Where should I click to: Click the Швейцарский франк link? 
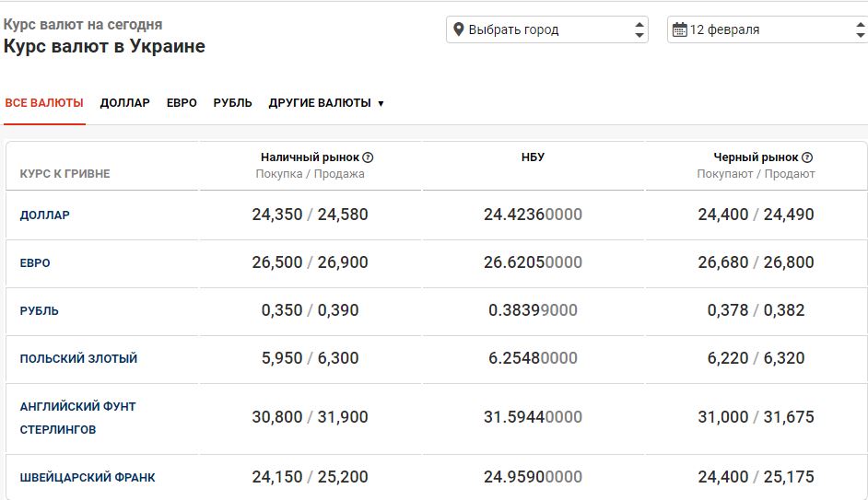(x=88, y=478)
